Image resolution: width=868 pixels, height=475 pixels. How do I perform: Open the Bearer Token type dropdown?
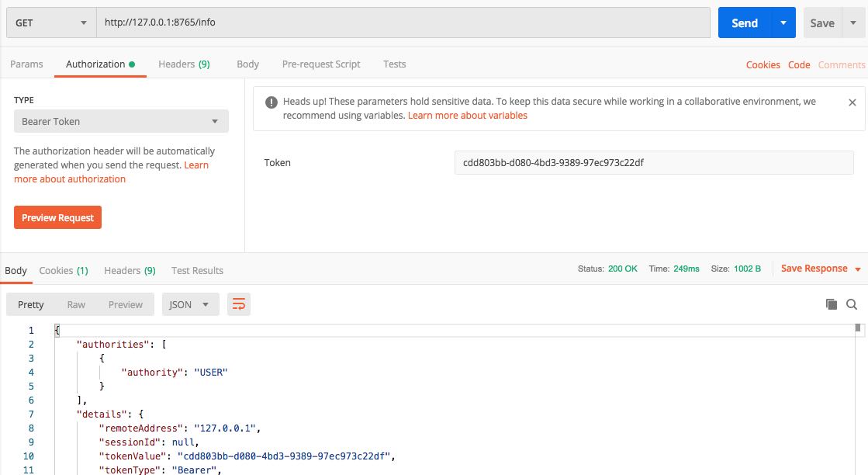point(121,121)
